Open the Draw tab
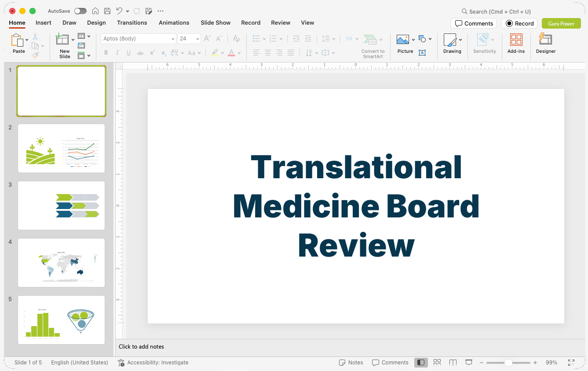 click(69, 23)
